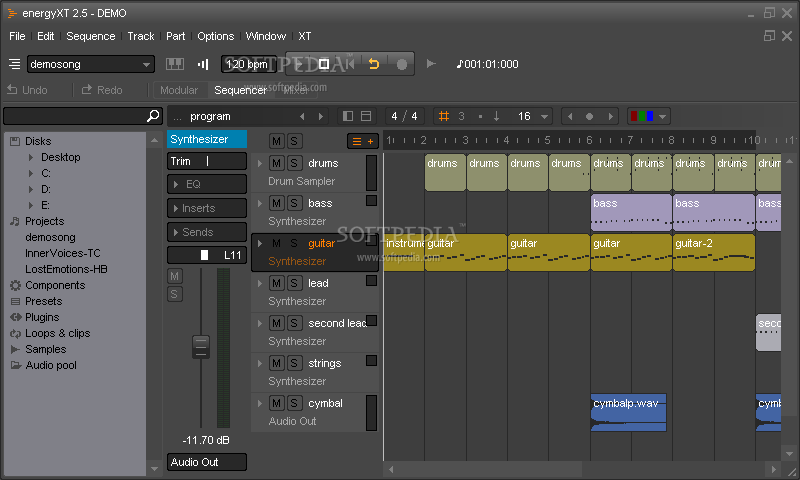This screenshot has height=480, width=800.
Task: Open the File menu
Action: pos(17,36)
